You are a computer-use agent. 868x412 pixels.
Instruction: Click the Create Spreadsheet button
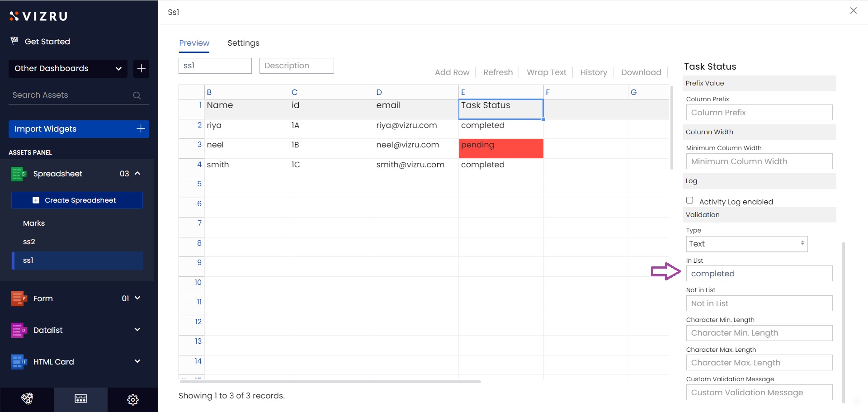77,200
